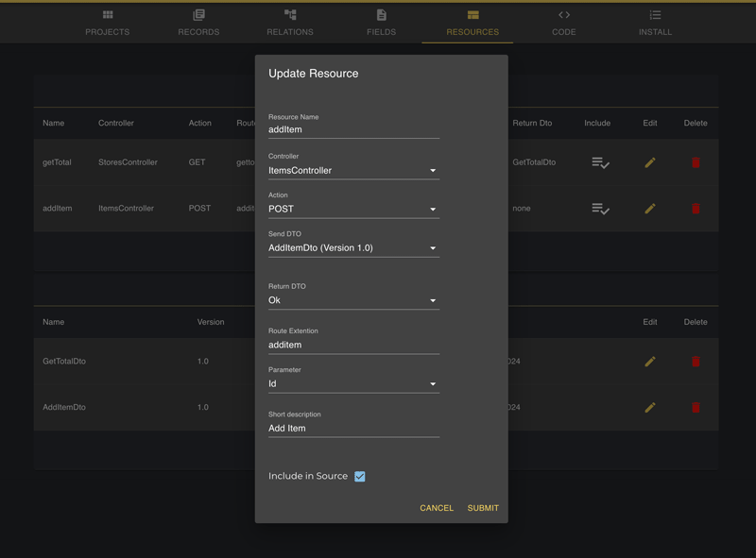756x558 pixels.
Task: Click the Records stacked pages icon
Action: click(x=198, y=15)
